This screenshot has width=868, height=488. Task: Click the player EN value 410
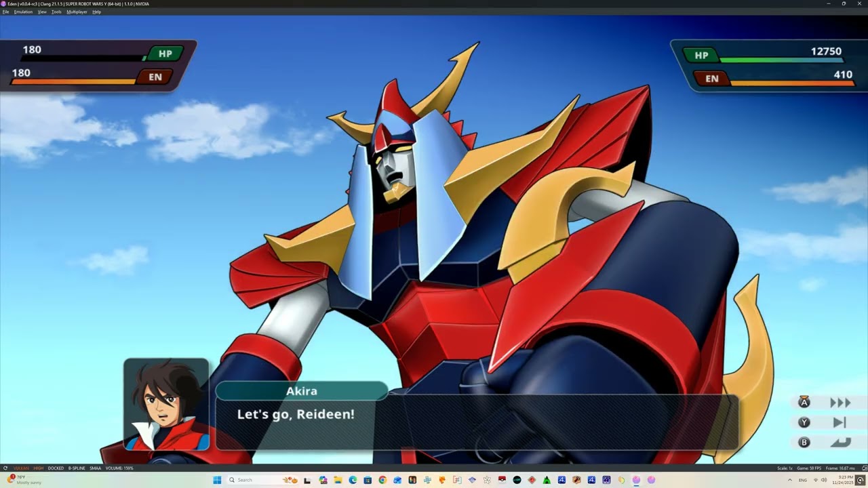[843, 75]
